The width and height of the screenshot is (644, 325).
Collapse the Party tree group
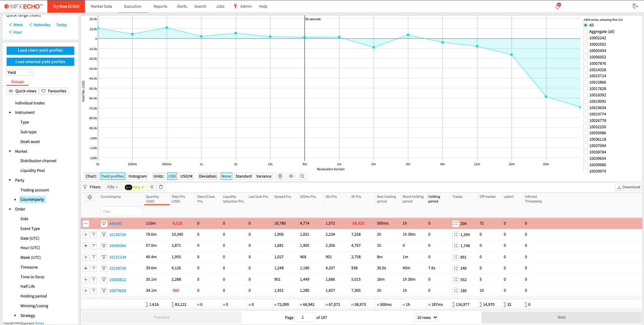[x=10, y=180]
